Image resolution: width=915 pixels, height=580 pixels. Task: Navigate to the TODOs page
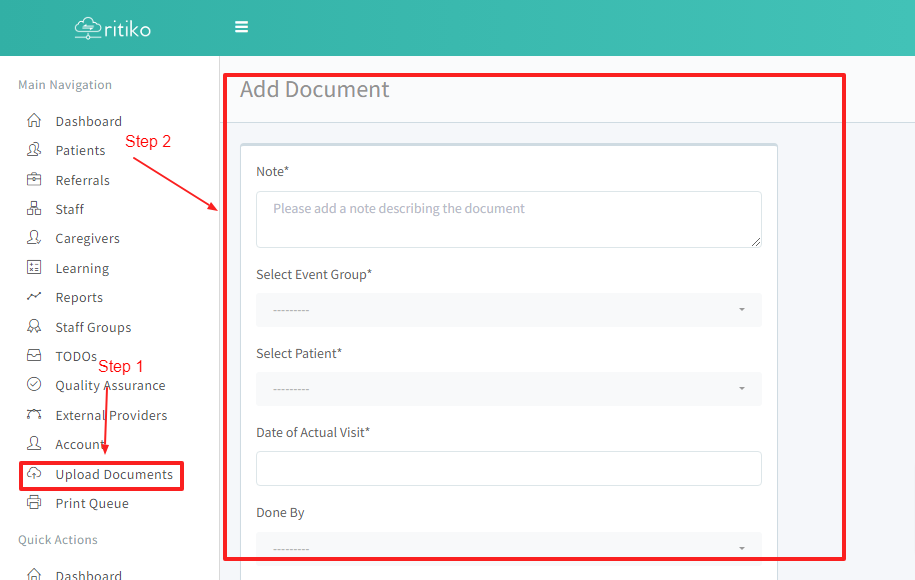point(75,356)
